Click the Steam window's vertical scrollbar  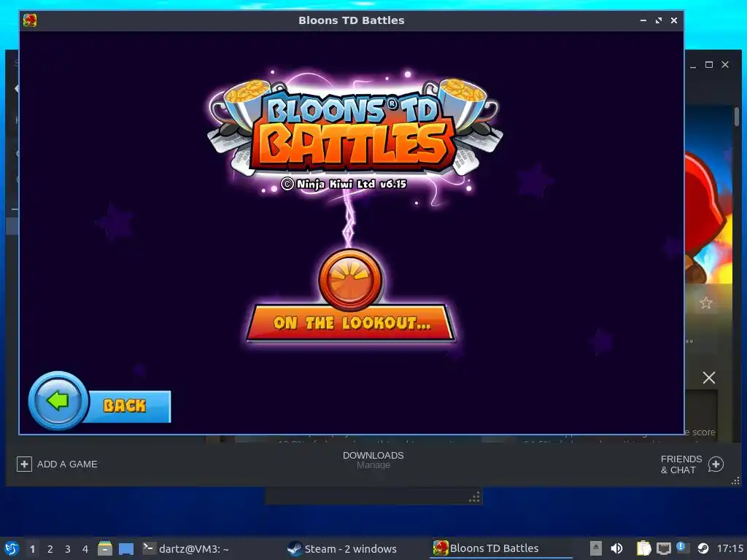pos(737,117)
